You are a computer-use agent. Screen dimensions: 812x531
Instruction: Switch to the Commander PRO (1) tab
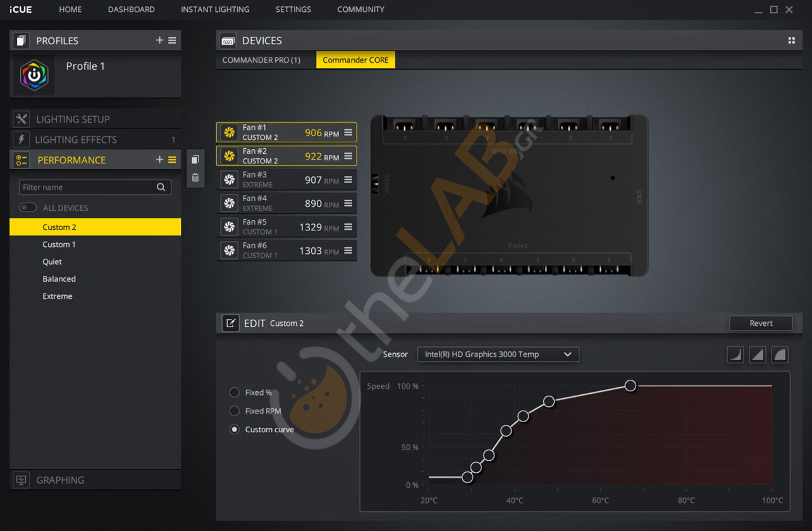pyautogui.click(x=261, y=60)
